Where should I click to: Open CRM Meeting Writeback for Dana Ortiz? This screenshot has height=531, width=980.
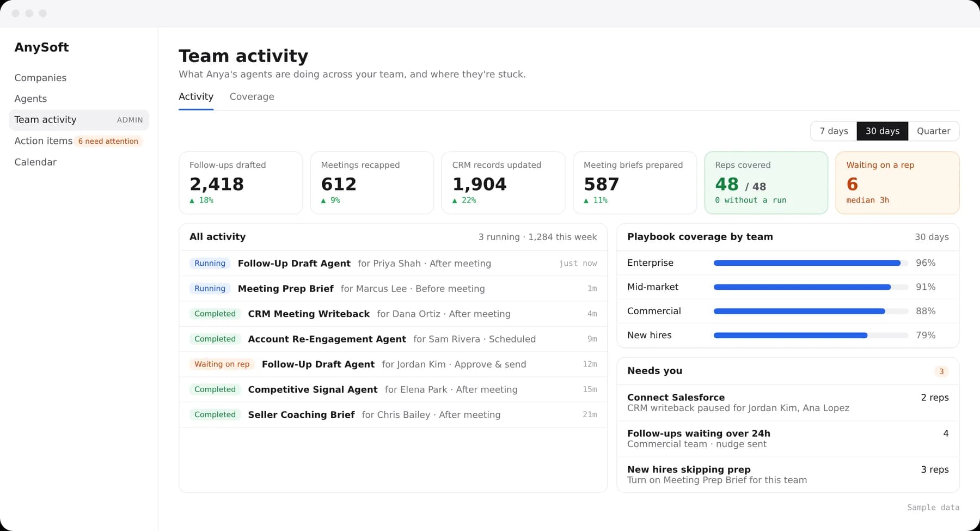[x=393, y=314]
